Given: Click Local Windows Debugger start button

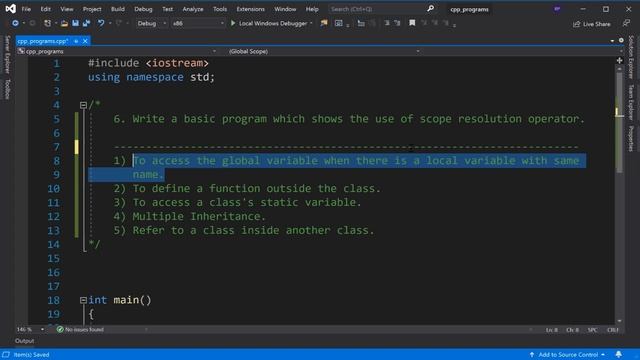Looking at the screenshot, I should point(269,24).
